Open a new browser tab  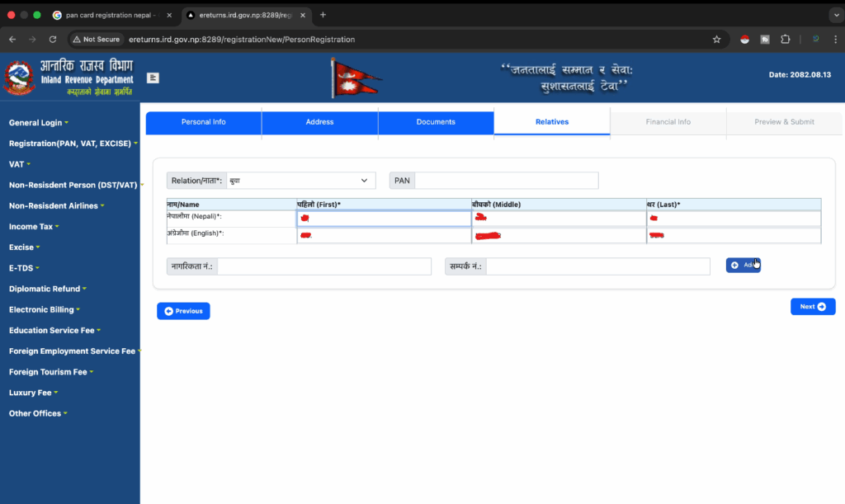[323, 15]
